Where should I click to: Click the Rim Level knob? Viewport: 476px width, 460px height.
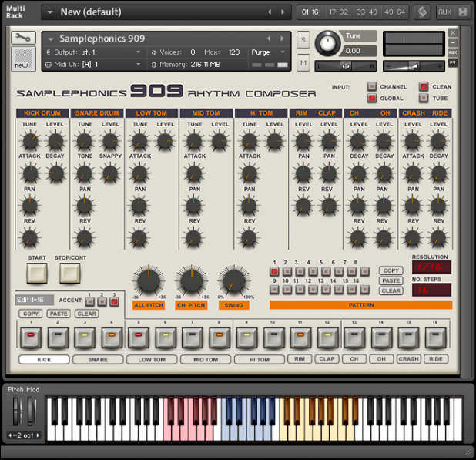click(x=303, y=141)
